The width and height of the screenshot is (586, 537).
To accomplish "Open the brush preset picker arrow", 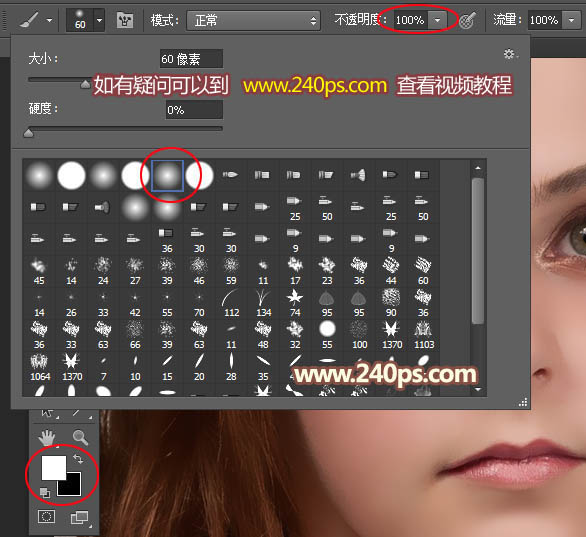I will (99, 20).
